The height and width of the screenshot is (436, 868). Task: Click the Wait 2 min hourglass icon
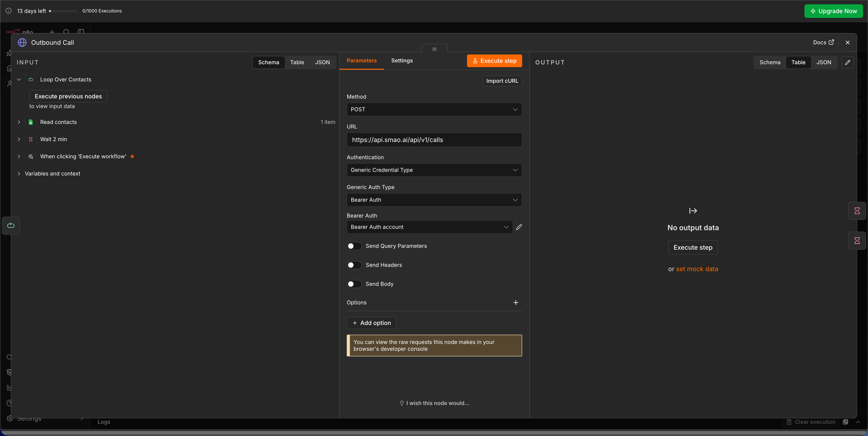click(x=31, y=139)
